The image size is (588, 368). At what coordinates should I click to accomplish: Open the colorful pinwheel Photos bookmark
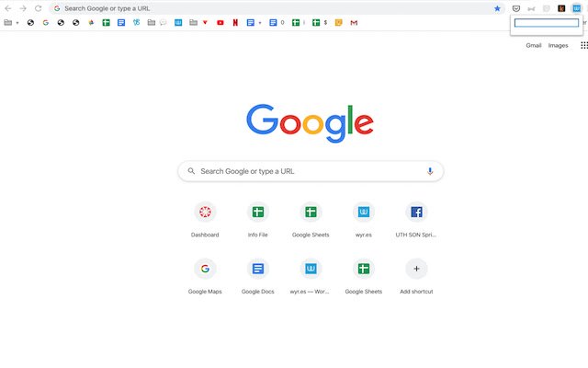(x=91, y=22)
